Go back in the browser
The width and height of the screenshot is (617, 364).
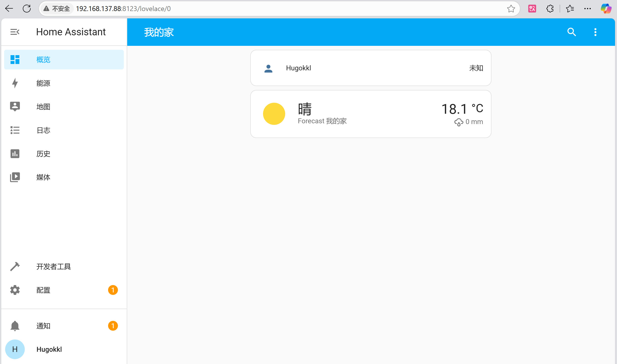click(x=9, y=9)
